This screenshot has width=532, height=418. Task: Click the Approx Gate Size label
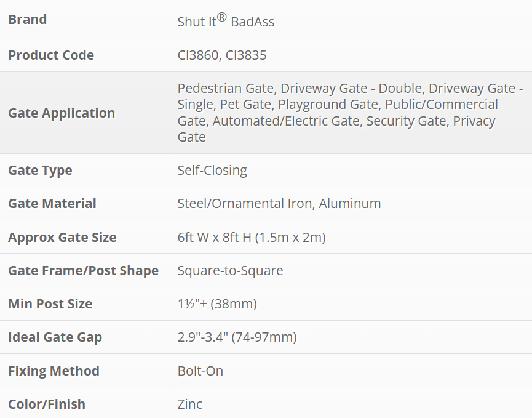(62, 238)
